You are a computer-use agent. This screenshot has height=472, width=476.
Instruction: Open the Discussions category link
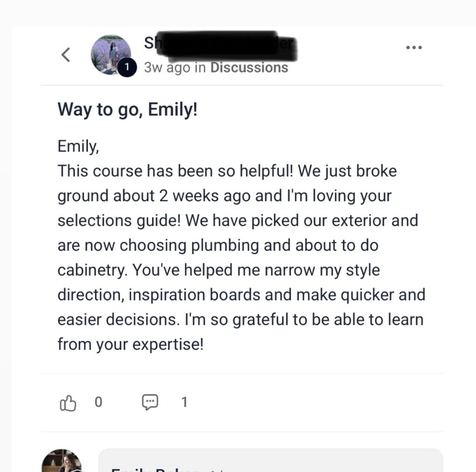249,67
